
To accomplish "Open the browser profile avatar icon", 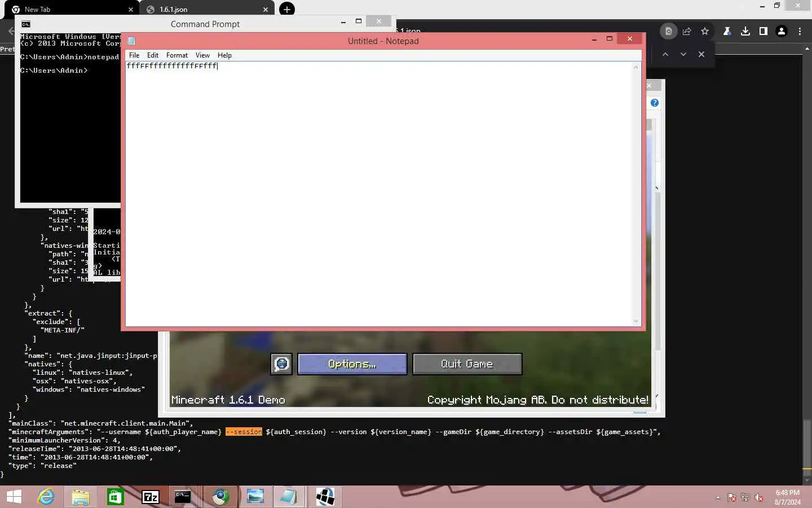I will tap(782, 32).
